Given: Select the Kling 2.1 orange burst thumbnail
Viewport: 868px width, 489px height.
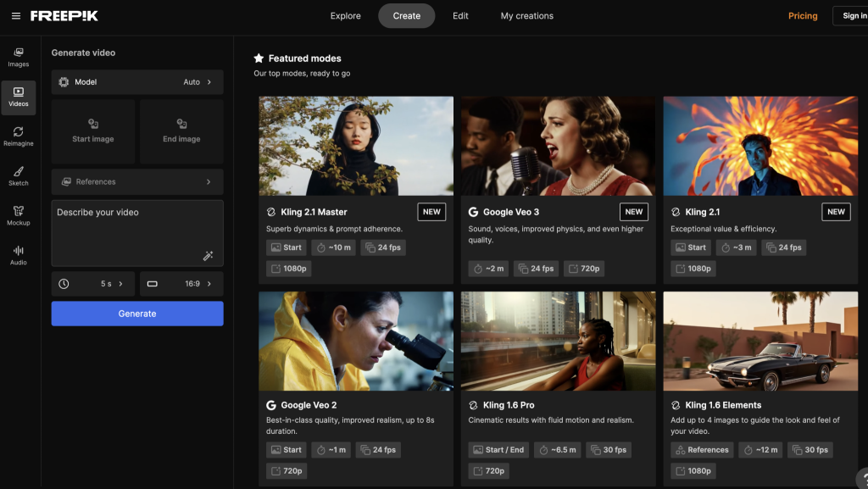Looking at the screenshot, I should (760, 146).
